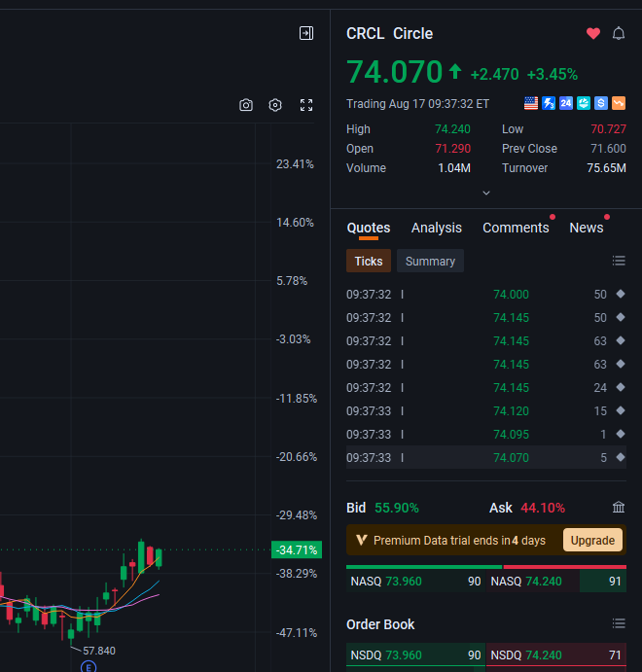
Task: Open chart settings gear icon
Action: [275, 105]
